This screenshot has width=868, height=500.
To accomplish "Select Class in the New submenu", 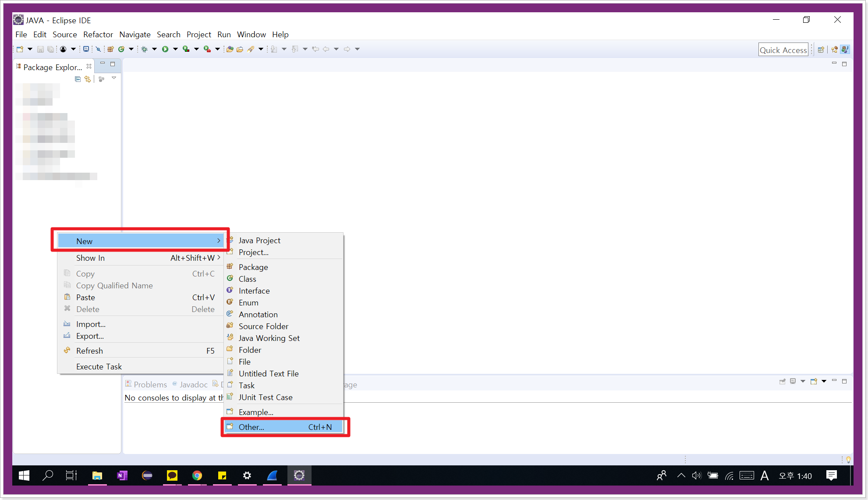I will pyautogui.click(x=284, y=279).
